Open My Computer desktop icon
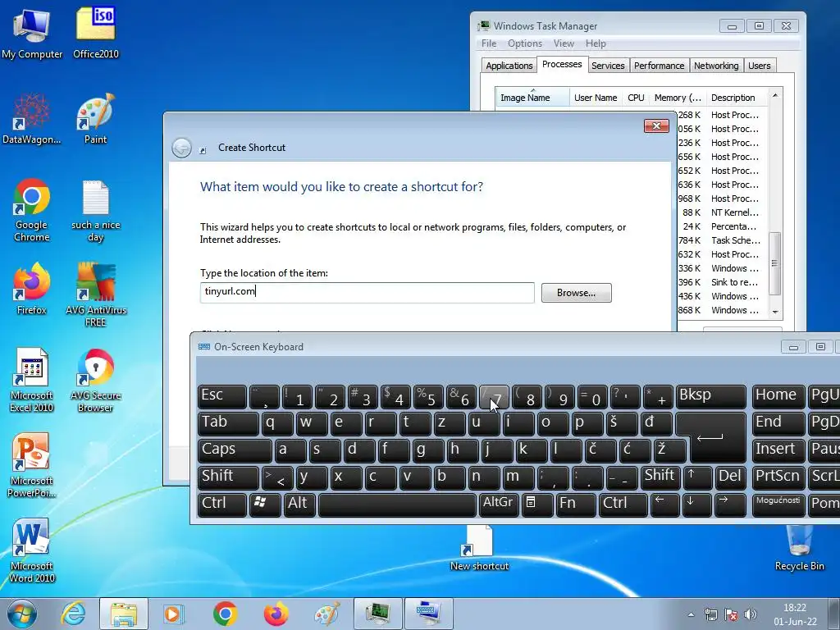 coord(32,33)
